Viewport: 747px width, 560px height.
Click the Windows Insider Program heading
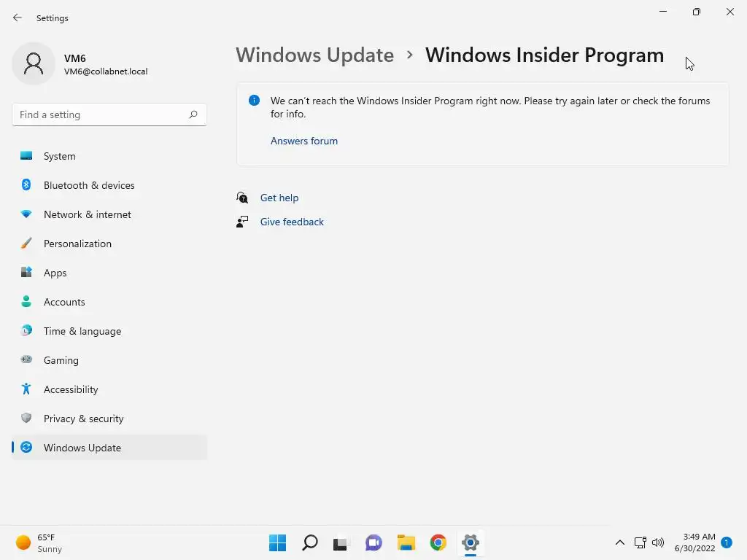[x=544, y=55]
